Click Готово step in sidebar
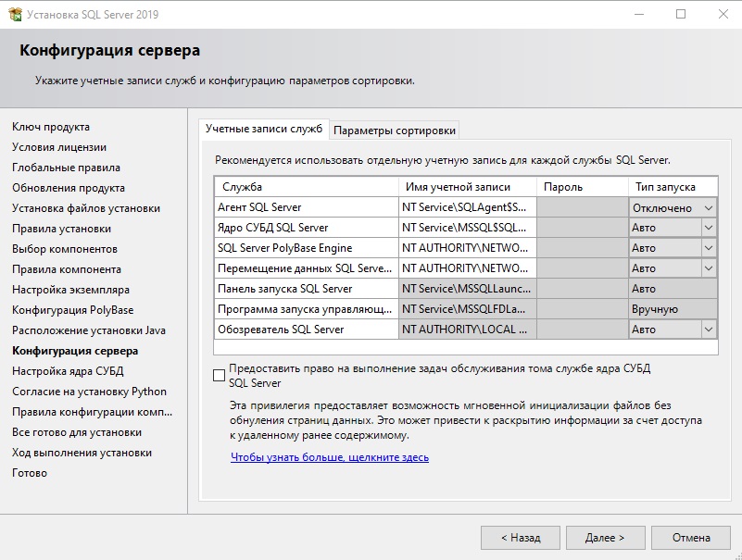This screenshot has height=560, width=742. click(30, 472)
